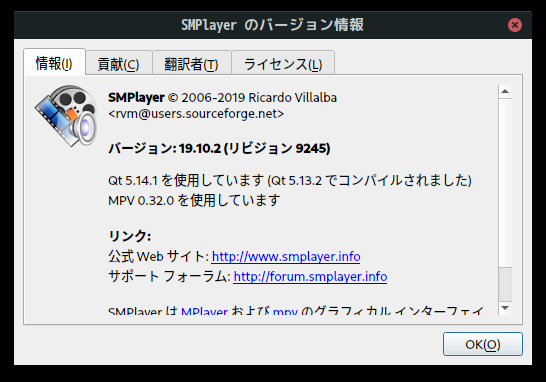Click the MPV 0.32.0 を使用しています line

(x=194, y=200)
